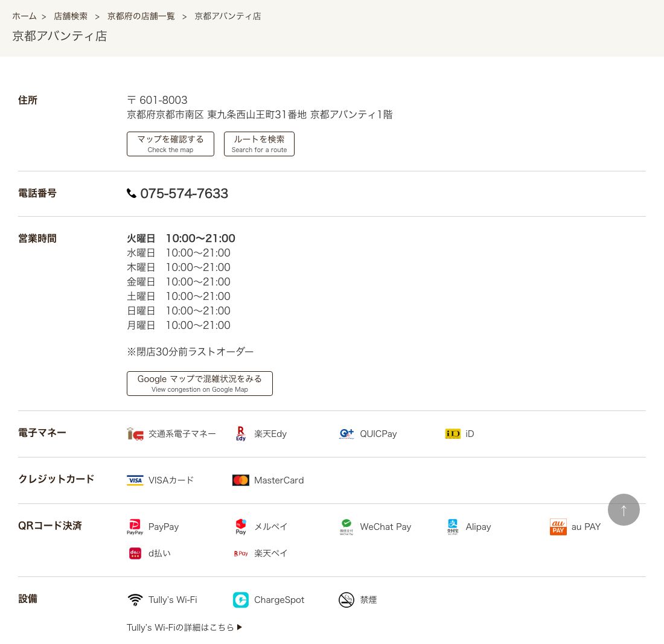
Task: Click the no-smoking icon
Action: tap(346, 600)
